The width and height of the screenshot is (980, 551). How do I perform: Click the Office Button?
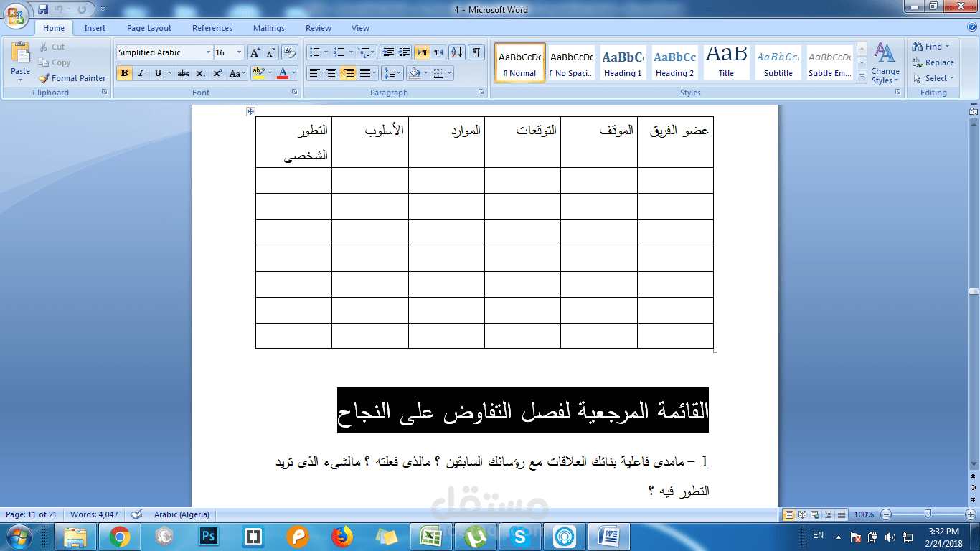[x=17, y=14]
